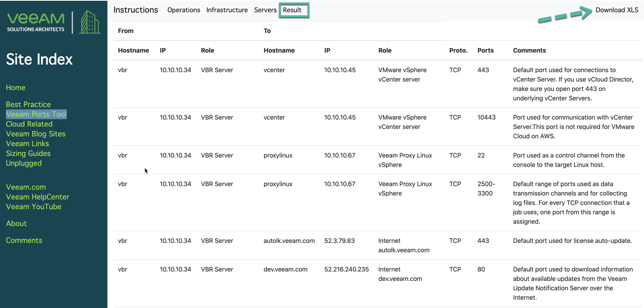Click IP 52.3.79.83 cell

point(340,241)
